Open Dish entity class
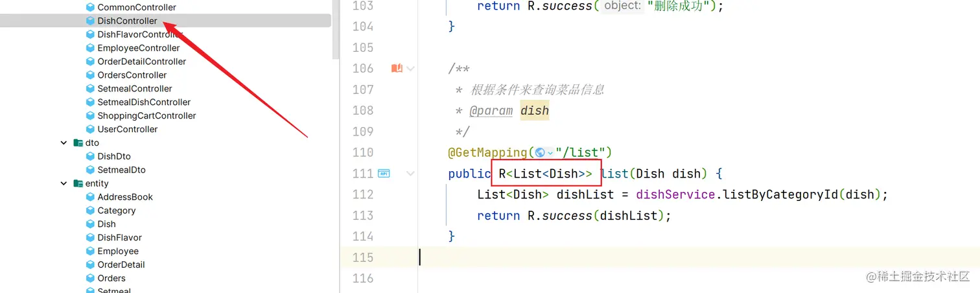980x293 pixels. point(106,224)
